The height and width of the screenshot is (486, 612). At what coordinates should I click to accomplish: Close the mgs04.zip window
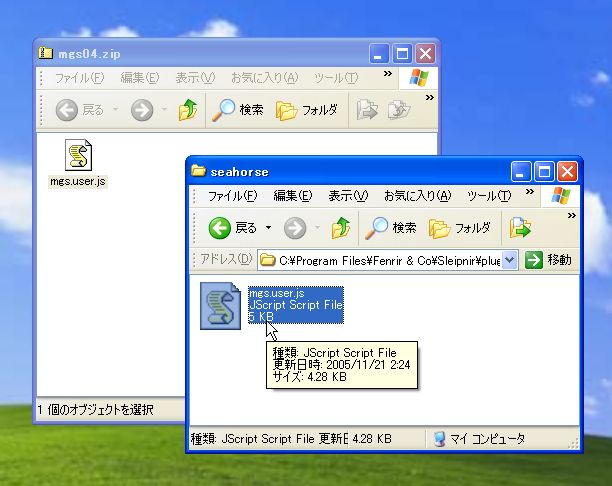click(x=425, y=53)
